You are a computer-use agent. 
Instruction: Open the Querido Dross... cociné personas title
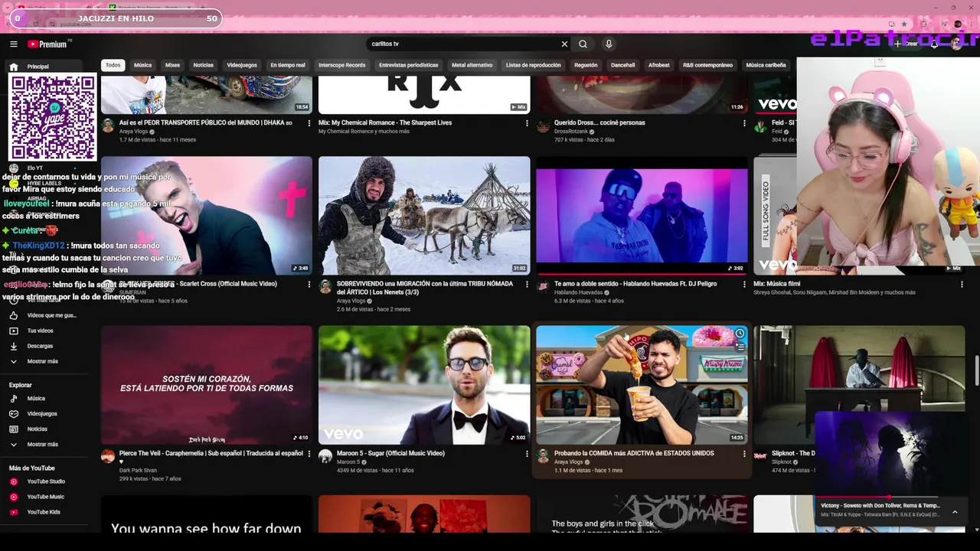click(x=599, y=122)
